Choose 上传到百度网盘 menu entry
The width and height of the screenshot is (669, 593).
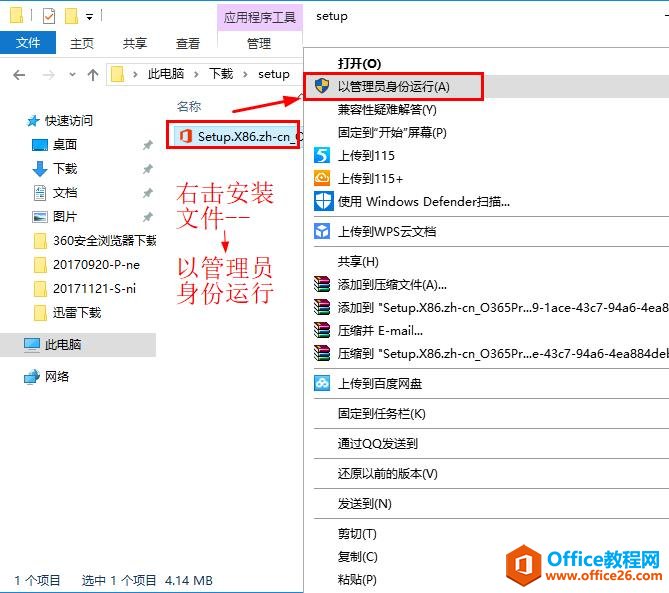[380, 384]
